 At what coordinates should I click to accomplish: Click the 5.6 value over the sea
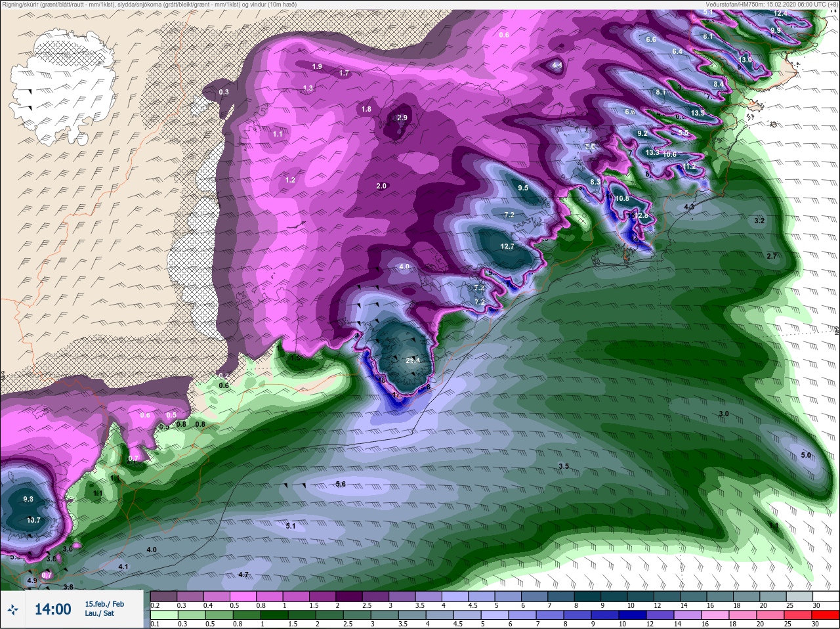(x=341, y=484)
